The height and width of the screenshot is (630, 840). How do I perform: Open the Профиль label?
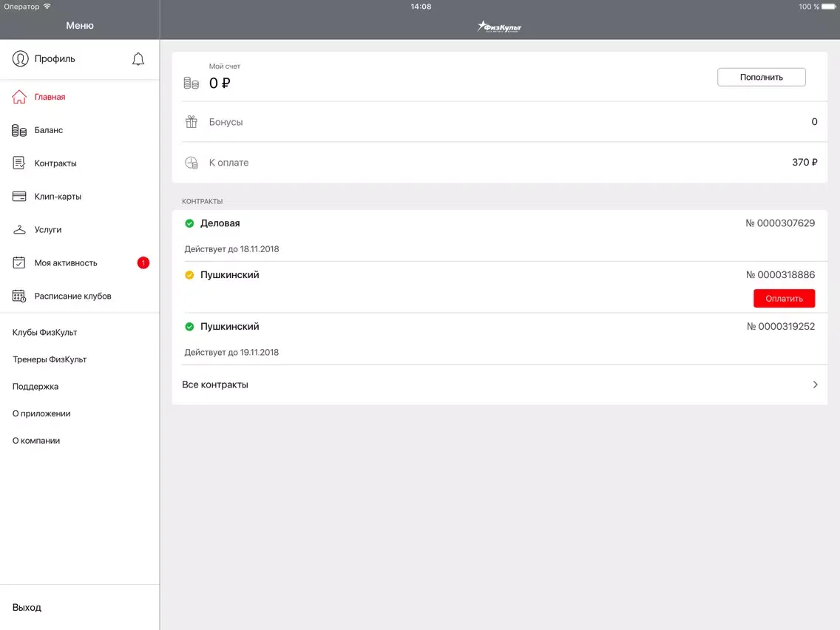[55, 59]
